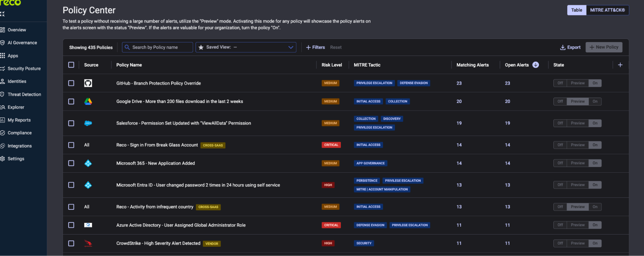Select Microsoft Entra ID policy checkbox
The image size is (644, 256).
(71, 185)
